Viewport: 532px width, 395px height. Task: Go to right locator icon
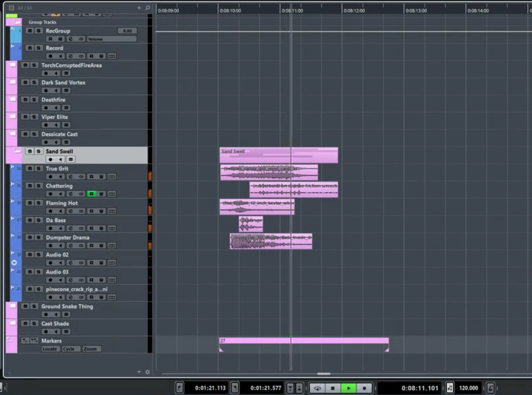pyautogui.click(x=235, y=388)
